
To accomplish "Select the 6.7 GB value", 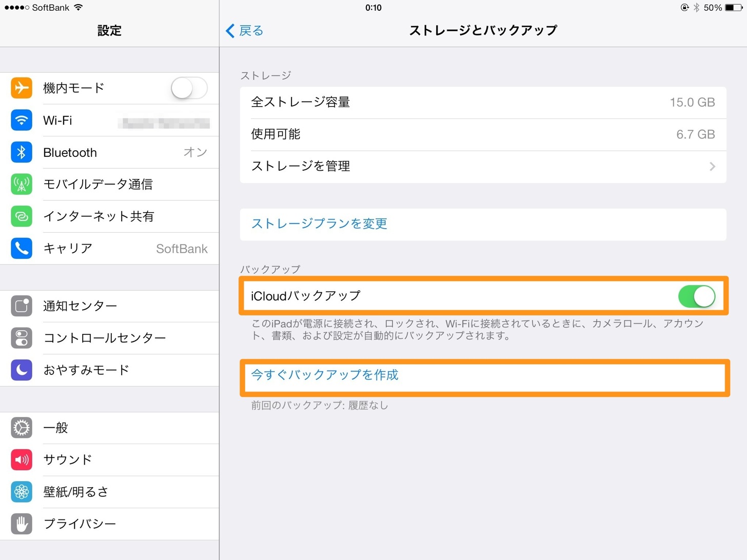I will pos(696,134).
